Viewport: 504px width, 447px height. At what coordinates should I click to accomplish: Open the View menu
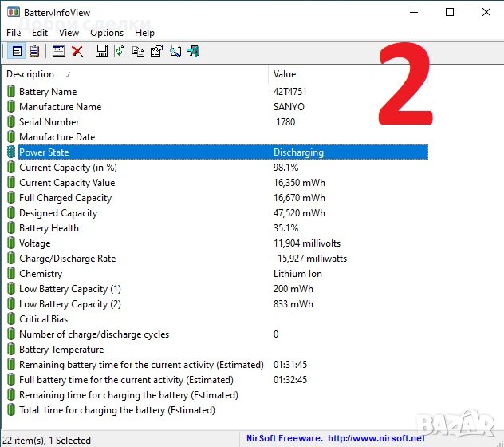point(69,33)
